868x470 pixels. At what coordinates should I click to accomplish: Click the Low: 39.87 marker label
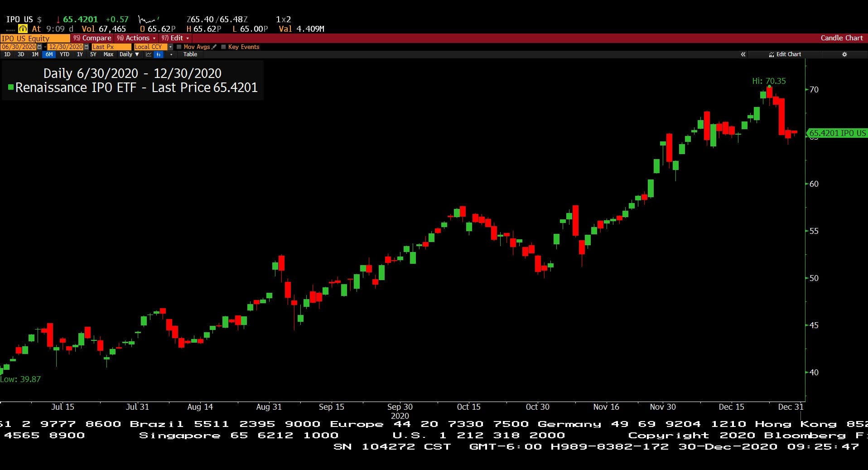tap(20, 379)
